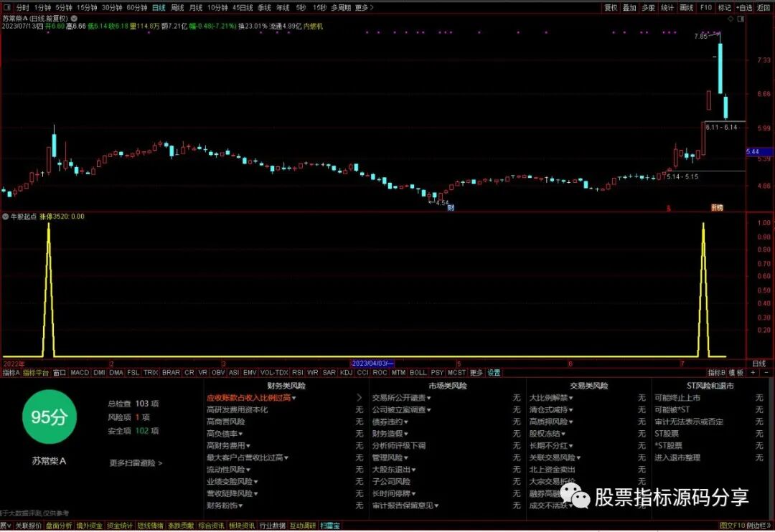
Task: Open the 扫雷宝 bottom tab
Action: [330, 526]
